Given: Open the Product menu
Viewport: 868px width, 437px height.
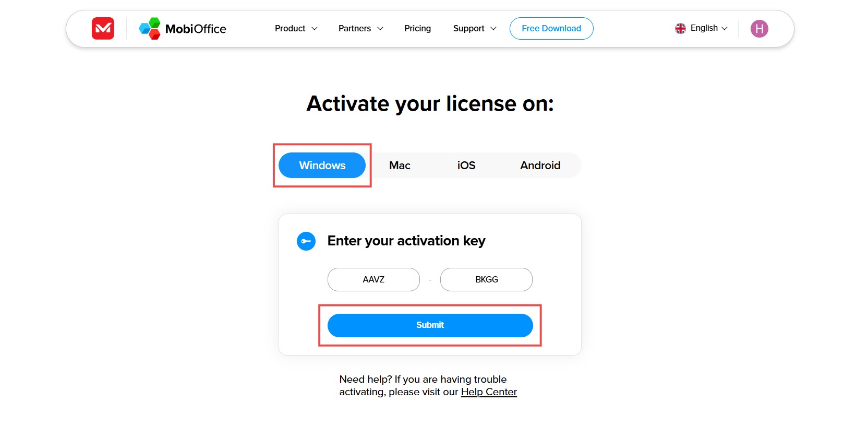Looking at the screenshot, I should pos(290,28).
